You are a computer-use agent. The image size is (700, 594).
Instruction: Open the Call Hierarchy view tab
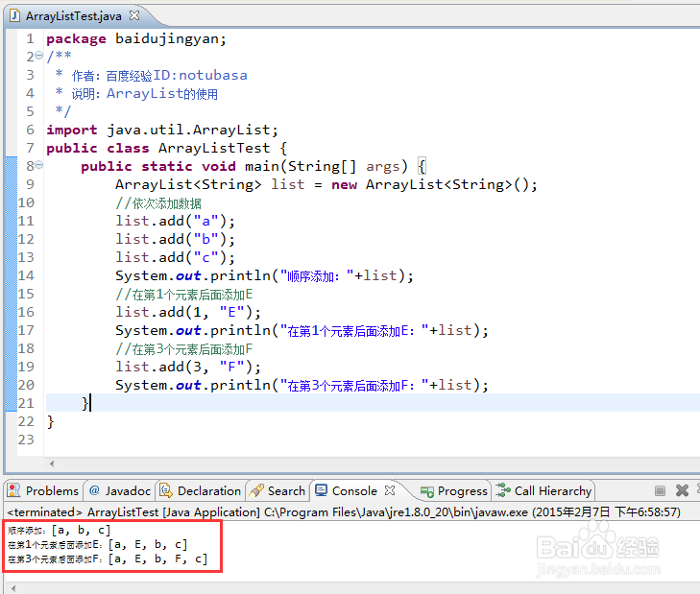[x=543, y=490]
